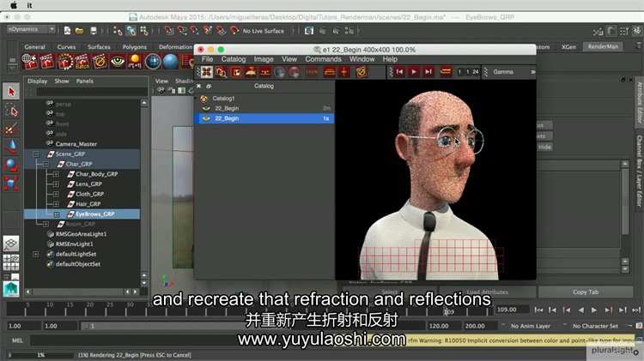Open the Apple menu
The image size is (644, 361).
[x=13, y=5]
